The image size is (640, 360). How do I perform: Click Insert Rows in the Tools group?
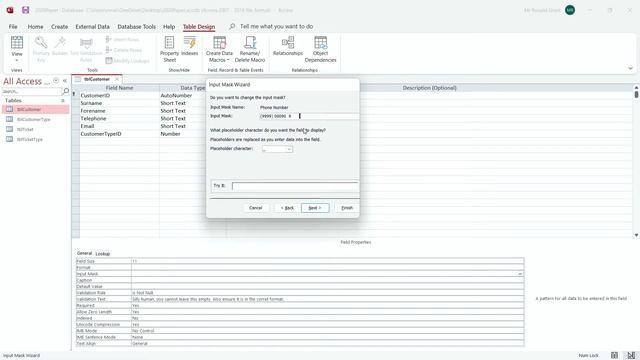pos(122,40)
